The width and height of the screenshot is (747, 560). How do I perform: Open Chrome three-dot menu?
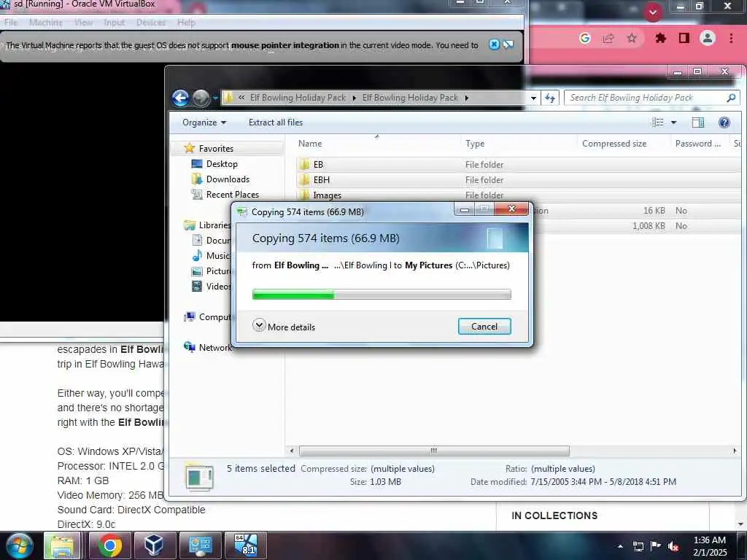tap(731, 38)
